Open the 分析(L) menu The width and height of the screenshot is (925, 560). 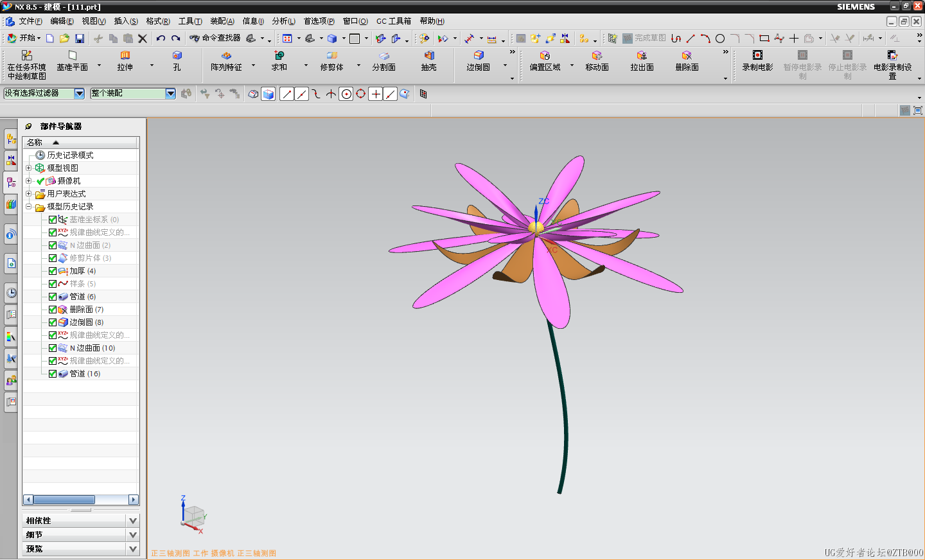[x=283, y=21]
